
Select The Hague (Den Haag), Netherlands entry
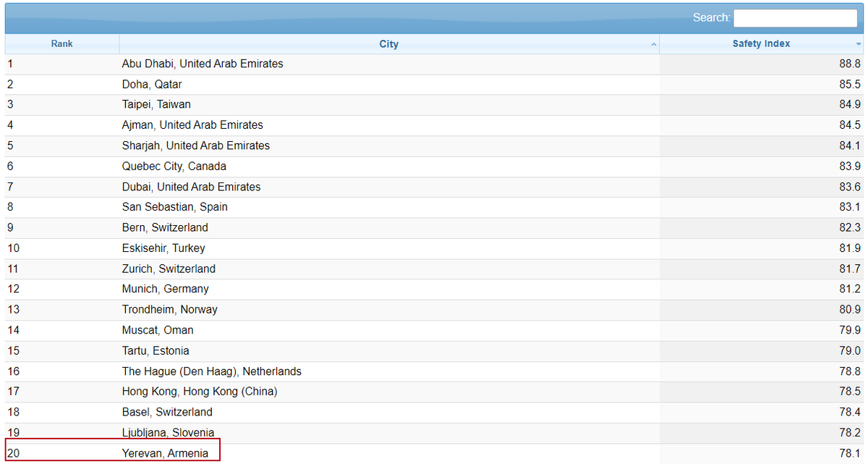(212, 371)
